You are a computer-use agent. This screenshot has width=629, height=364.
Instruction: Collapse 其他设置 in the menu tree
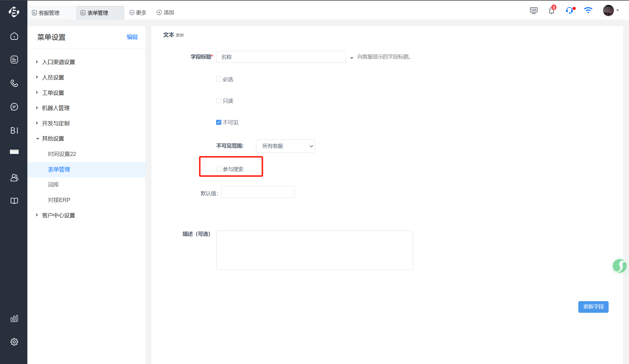(x=38, y=139)
